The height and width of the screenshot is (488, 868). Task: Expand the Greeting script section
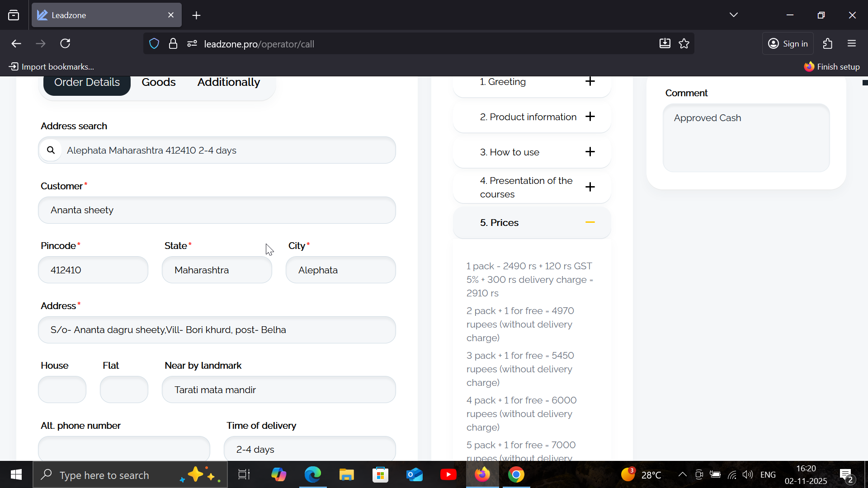coord(590,82)
